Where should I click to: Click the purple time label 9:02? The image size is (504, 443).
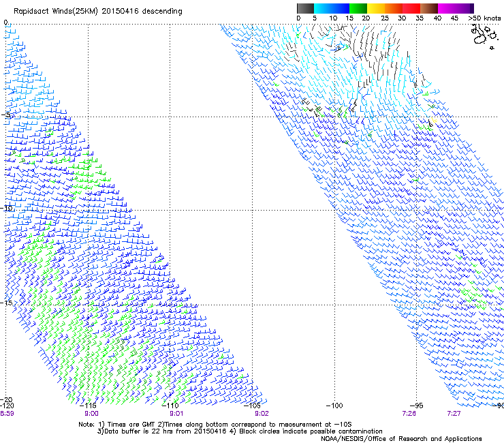(262, 414)
